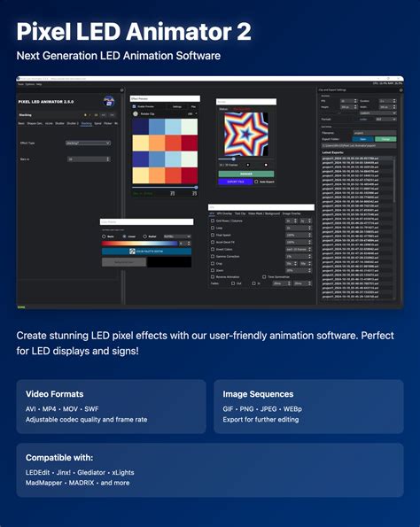Click the green RENDER button
The height and width of the screenshot is (527, 420).
[246, 174]
